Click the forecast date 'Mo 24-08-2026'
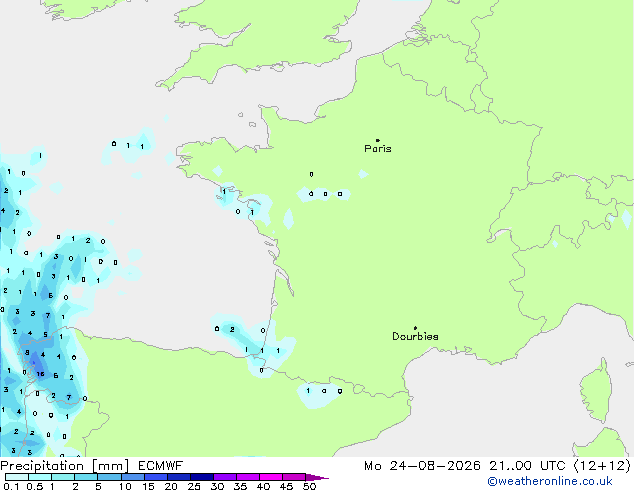Viewport: 634px width, 490px height. click(422, 466)
